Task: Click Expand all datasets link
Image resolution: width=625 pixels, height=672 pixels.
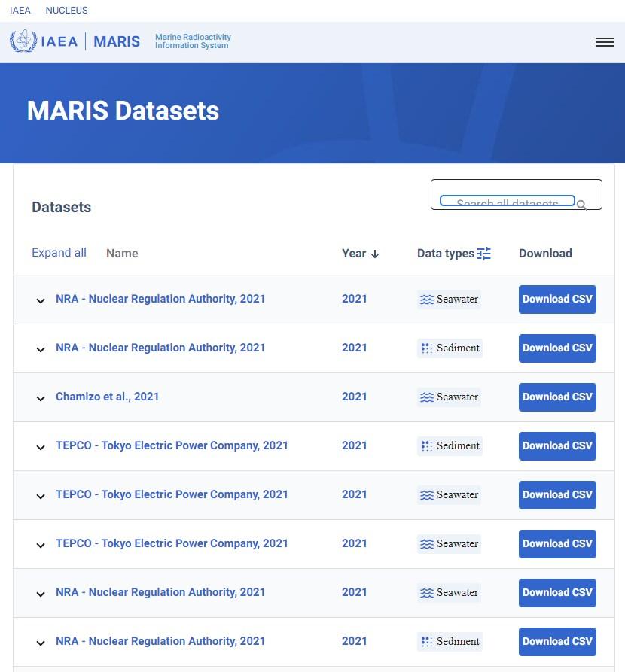Action: pyautogui.click(x=59, y=253)
